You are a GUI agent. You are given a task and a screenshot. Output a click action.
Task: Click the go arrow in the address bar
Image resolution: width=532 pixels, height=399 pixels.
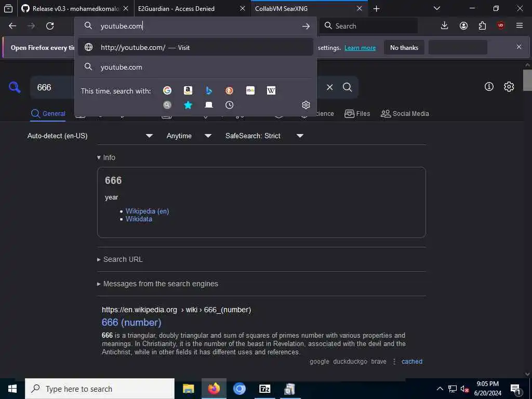click(306, 26)
